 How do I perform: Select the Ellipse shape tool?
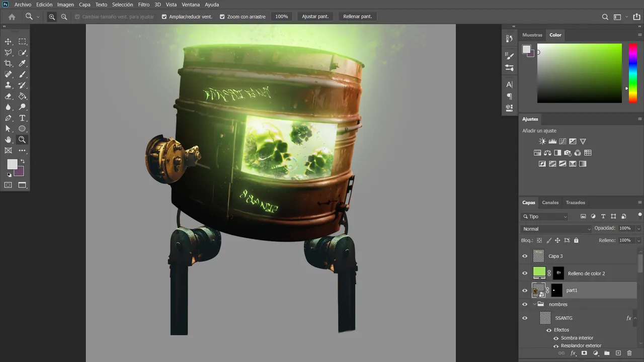22,129
